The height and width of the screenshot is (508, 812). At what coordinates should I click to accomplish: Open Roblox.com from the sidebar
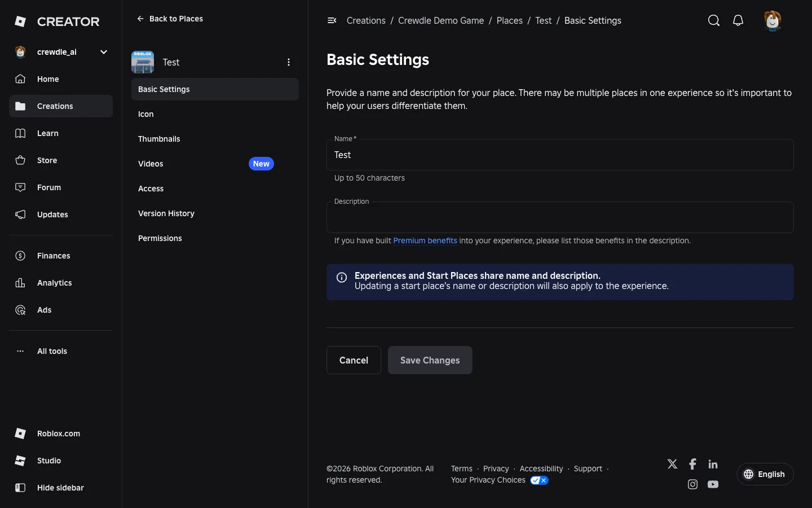click(61, 433)
